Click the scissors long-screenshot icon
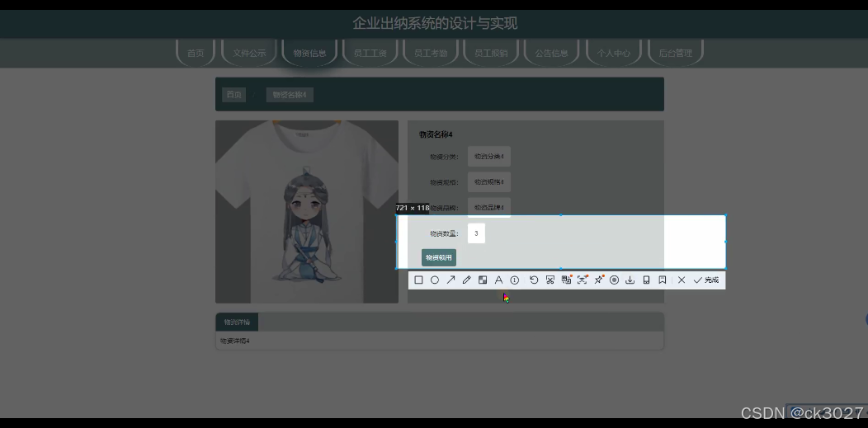Screen dimensions: 868x428 (550, 280)
